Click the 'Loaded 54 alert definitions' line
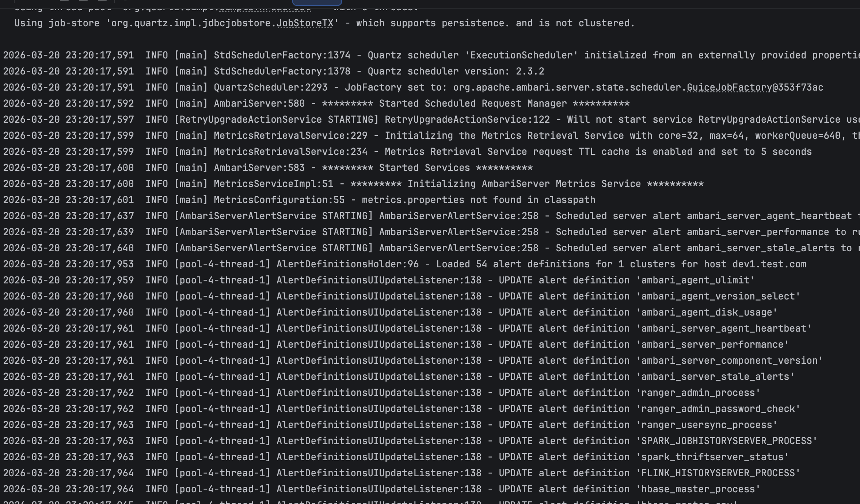860x504 pixels. tap(512, 264)
